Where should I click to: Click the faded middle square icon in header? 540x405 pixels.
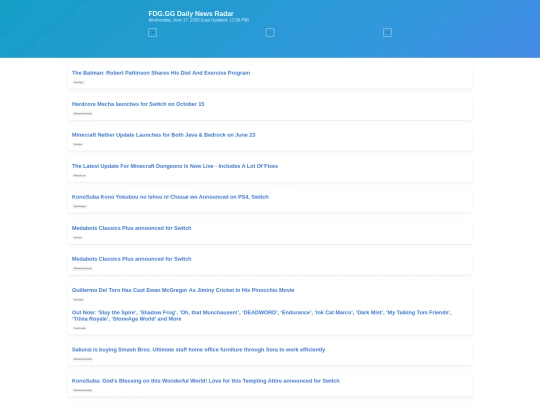(x=270, y=33)
